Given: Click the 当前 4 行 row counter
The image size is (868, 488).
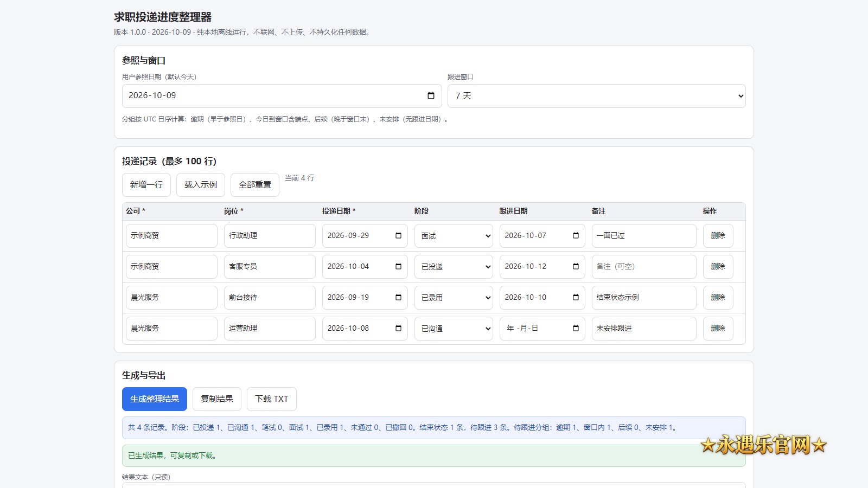Looking at the screenshot, I should pos(299,178).
